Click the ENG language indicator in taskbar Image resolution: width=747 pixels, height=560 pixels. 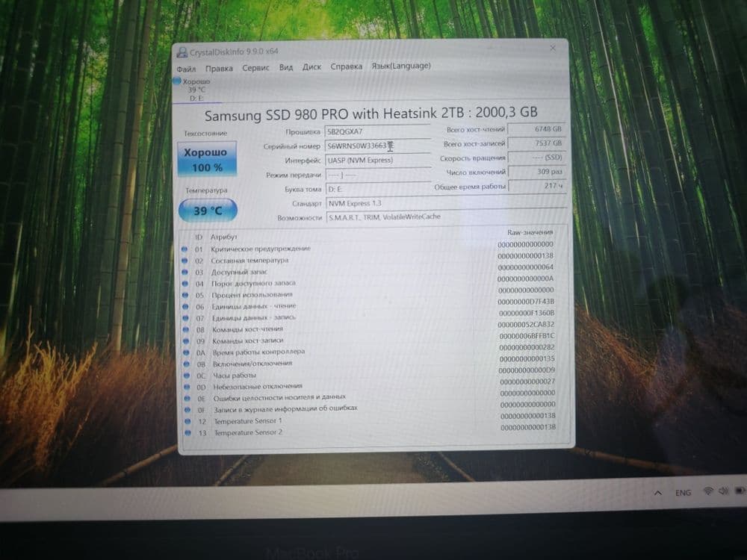(683, 493)
